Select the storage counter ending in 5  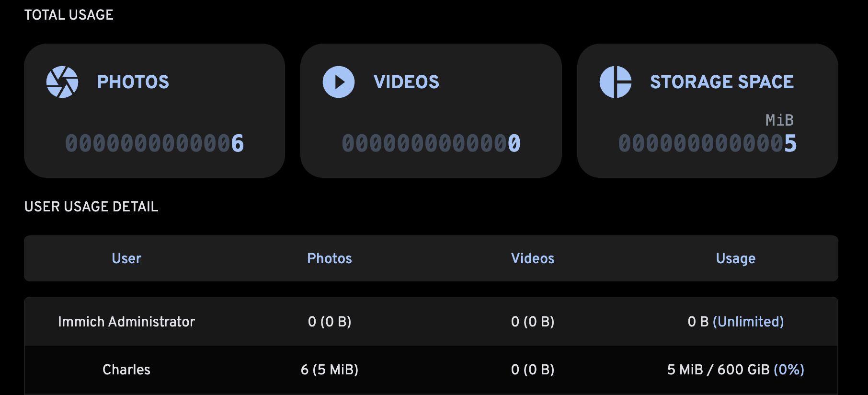pos(708,143)
